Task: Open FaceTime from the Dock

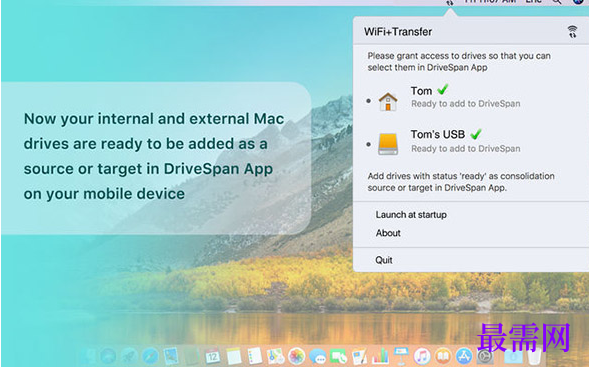Action: click(x=338, y=356)
